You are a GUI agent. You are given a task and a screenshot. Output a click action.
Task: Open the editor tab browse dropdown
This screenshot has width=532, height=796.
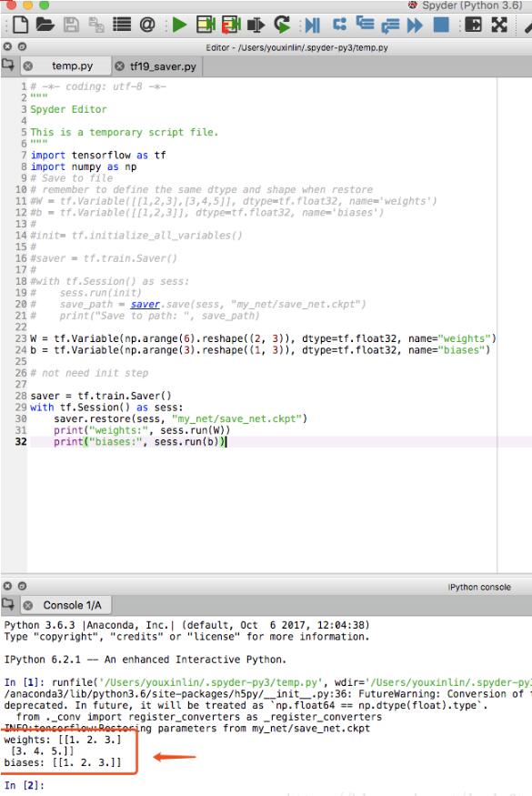(x=8, y=65)
